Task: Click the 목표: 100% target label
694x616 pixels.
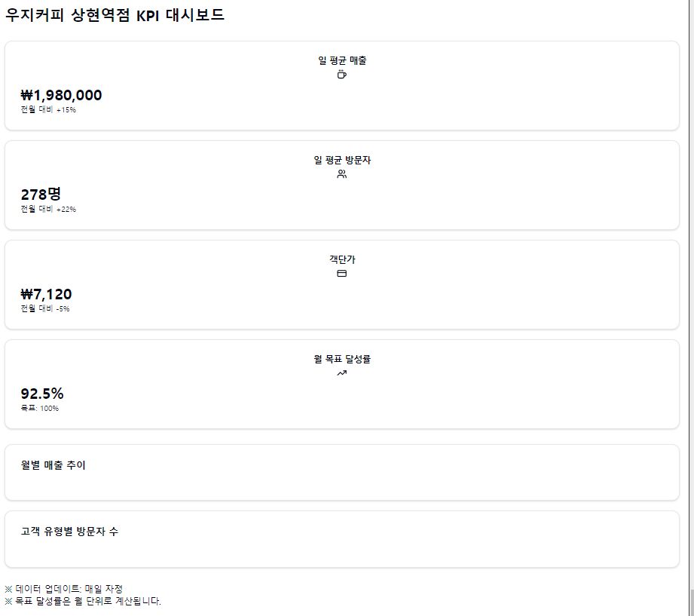Action: (x=39, y=408)
